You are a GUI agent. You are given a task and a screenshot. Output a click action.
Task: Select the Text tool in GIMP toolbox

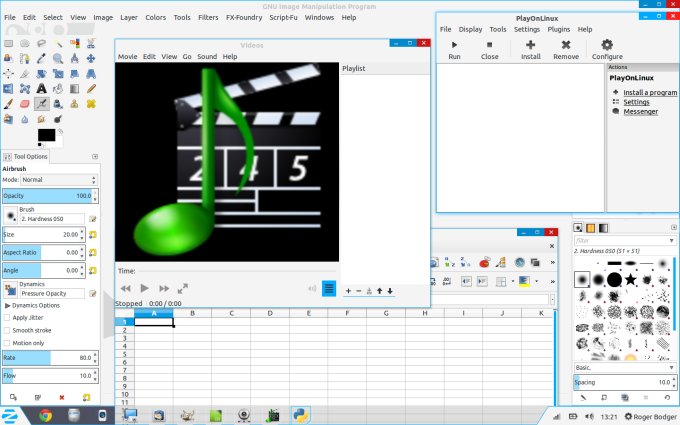[x=41, y=88]
